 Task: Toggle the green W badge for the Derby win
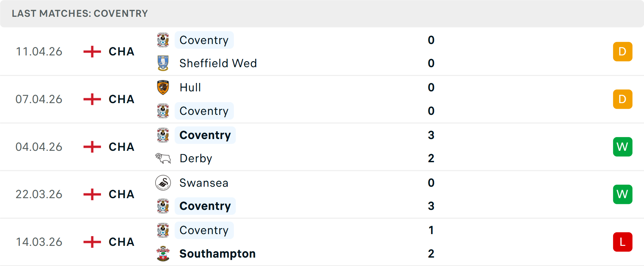pos(623,146)
